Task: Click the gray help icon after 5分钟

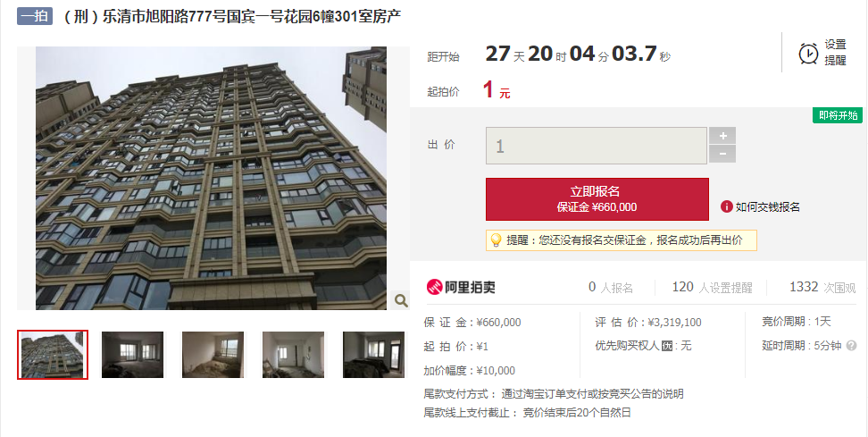Action: pyautogui.click(x=851, y=346)
